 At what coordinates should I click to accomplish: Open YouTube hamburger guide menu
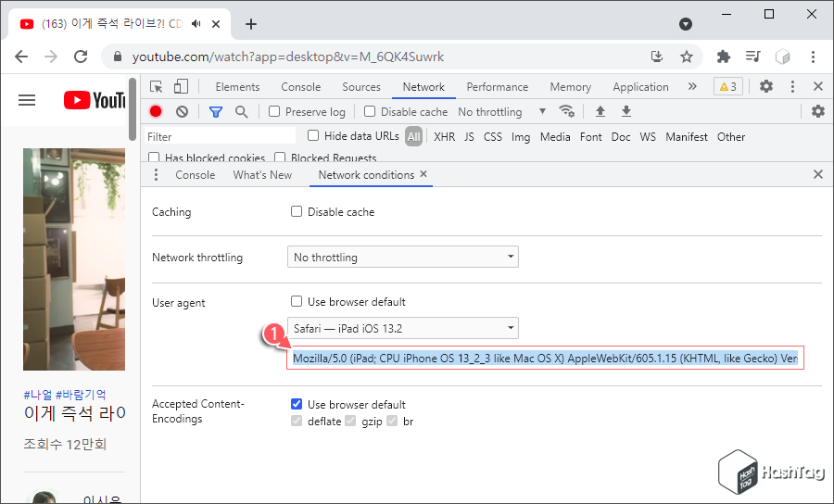pos(27,100)
